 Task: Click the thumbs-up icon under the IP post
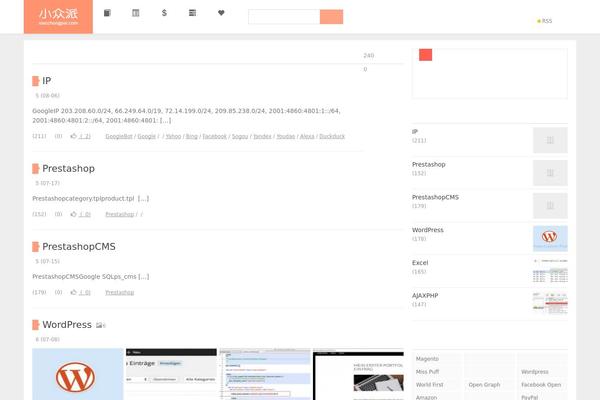(x=73, y=136)
